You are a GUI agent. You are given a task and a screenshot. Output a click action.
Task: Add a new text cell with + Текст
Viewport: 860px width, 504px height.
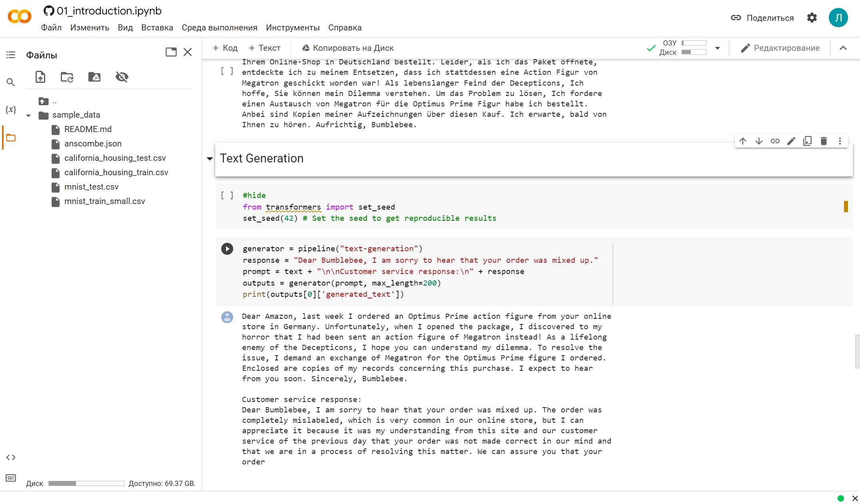[x=265, y=48]
